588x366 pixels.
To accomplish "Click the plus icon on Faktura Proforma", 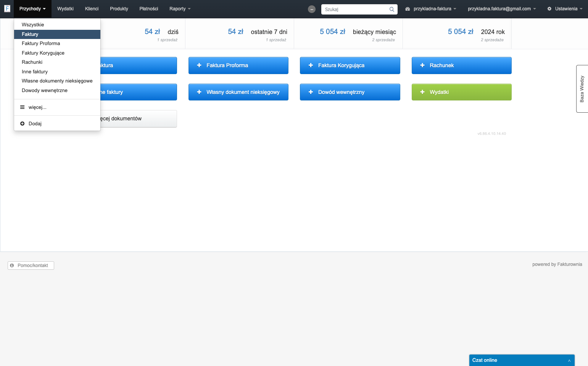I will [x=199, y=65].
